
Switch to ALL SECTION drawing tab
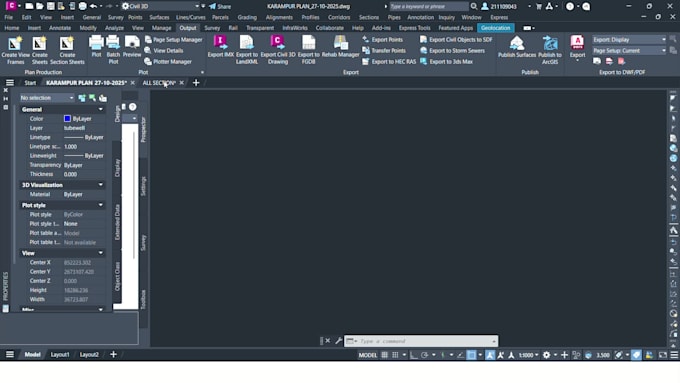click(159, 82)
